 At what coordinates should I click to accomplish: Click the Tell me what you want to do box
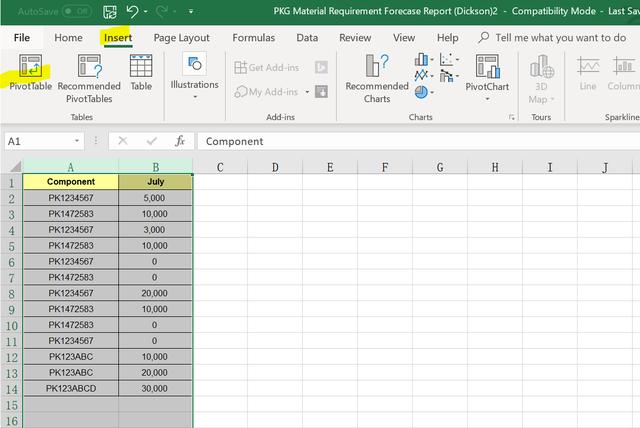pos(553,38)
